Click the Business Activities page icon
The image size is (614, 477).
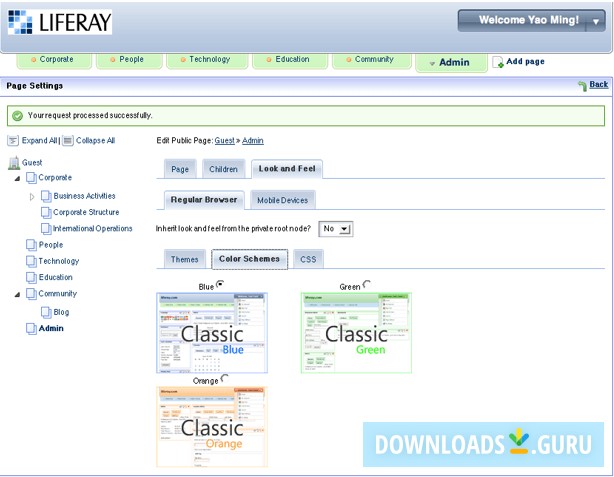click(x=46, y=196)
